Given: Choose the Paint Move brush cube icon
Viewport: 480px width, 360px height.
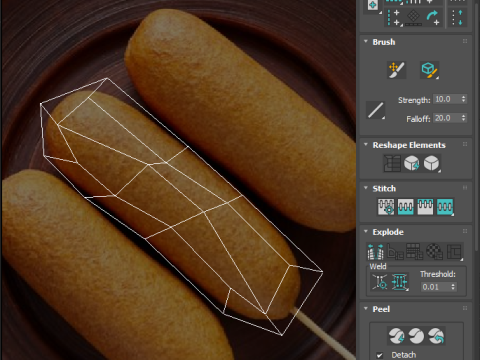Looking at the screenshot, I should coord(429,70).
